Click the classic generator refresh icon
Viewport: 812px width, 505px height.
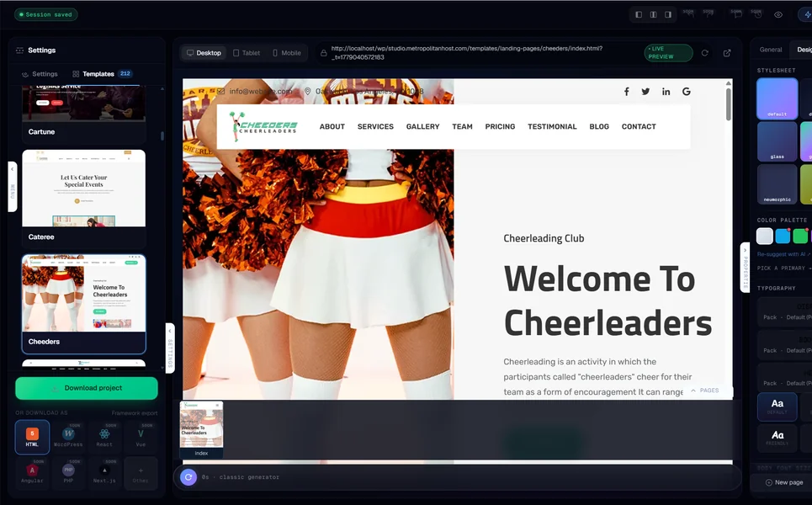tap(188, 477)
